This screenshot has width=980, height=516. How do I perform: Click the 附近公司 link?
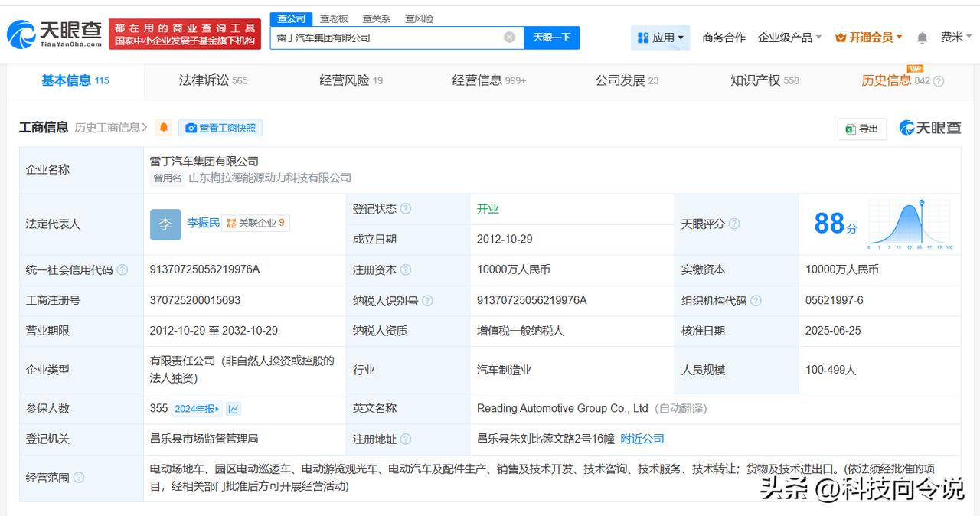tap(642, 439)
